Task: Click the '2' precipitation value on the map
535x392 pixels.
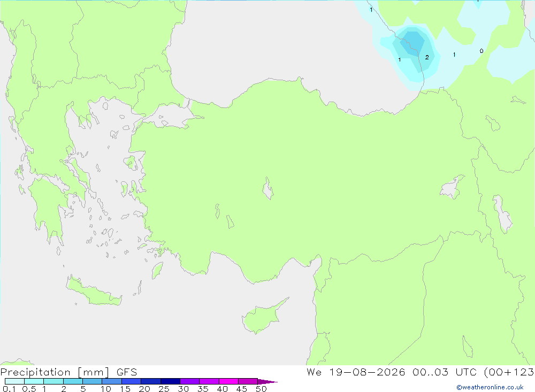Action: click(x=427, y=57)
